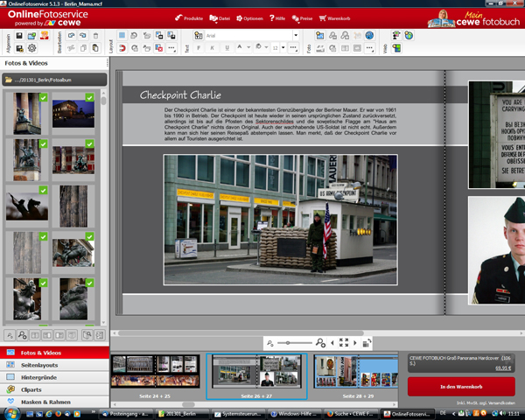Toggle italic text formatting
This screenshot has width=525, height=420.
213,48
